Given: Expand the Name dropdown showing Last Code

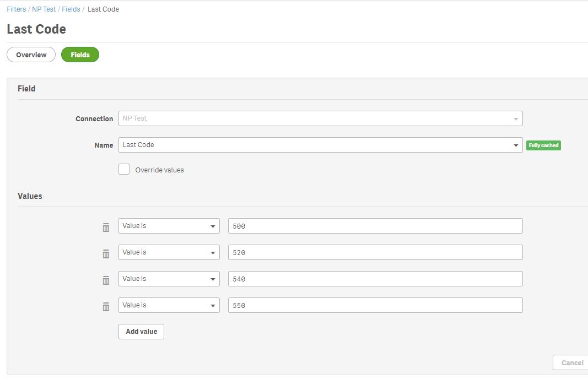Looking at the screenshot, I should [320, 145].
